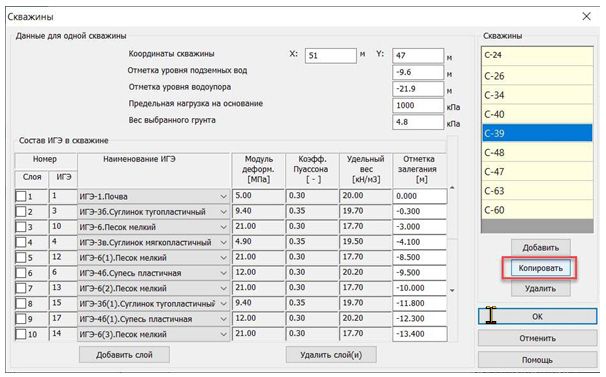
Task: Select layer 3 checkbox
Action: [21, 227]
